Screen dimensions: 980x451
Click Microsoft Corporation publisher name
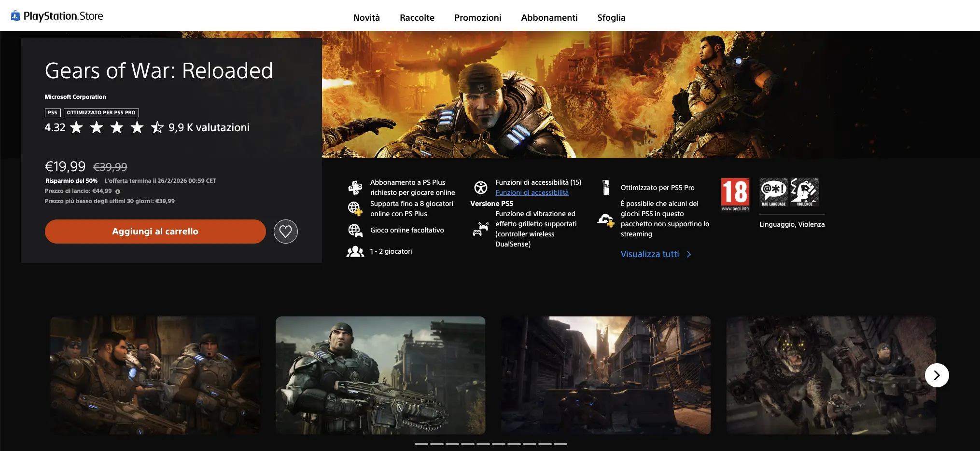(x=75, y=97)
